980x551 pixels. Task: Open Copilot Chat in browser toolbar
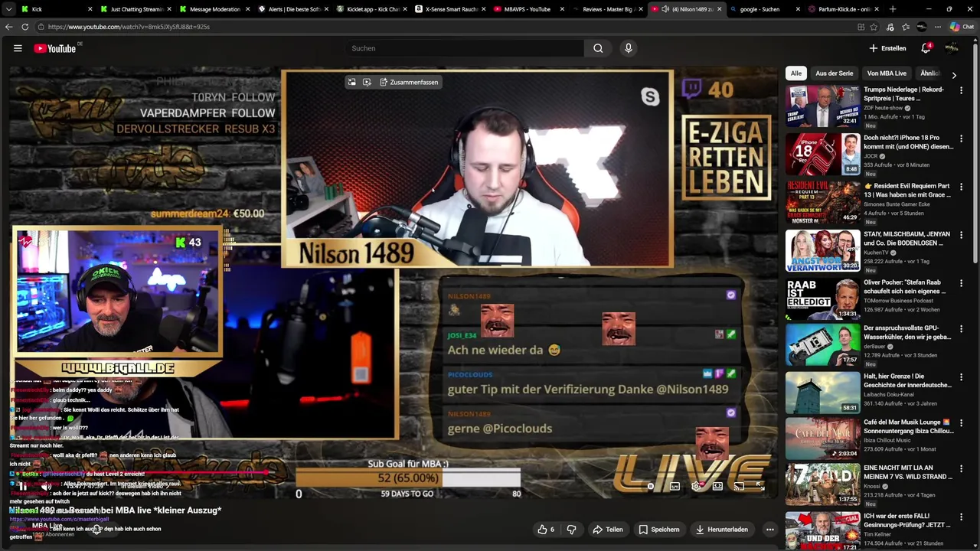[x=962, y=27]
